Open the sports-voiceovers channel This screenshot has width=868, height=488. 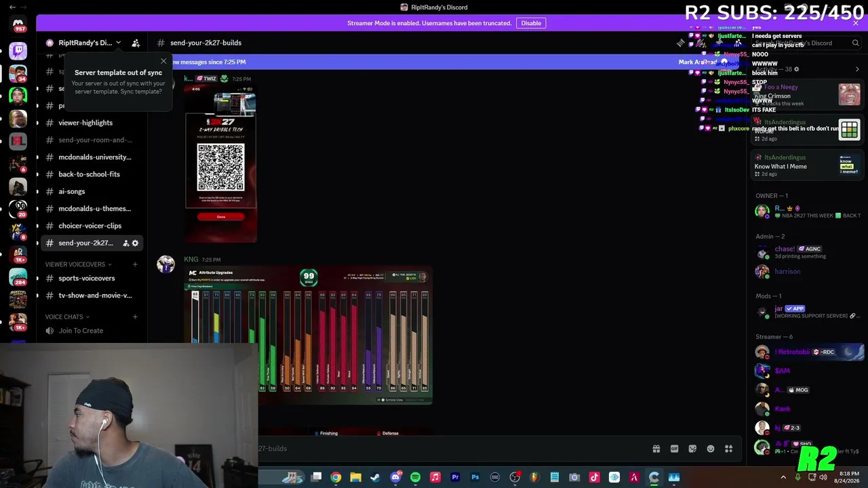click(92, 278)
